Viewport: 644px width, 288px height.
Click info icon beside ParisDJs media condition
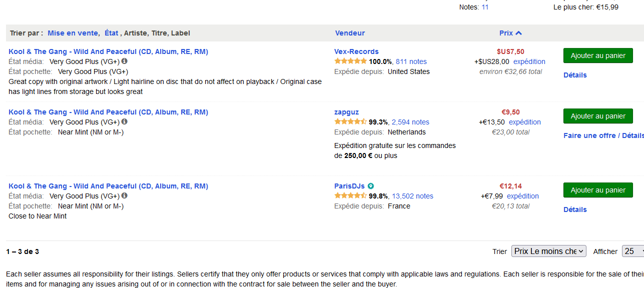click(x=125, y=195)
